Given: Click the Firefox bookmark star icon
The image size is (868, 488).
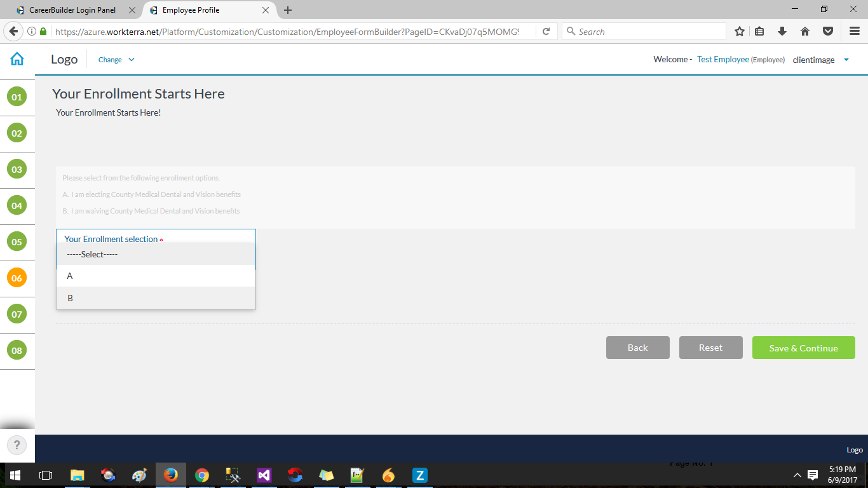Looking at the screenshot, I should 739,31.
